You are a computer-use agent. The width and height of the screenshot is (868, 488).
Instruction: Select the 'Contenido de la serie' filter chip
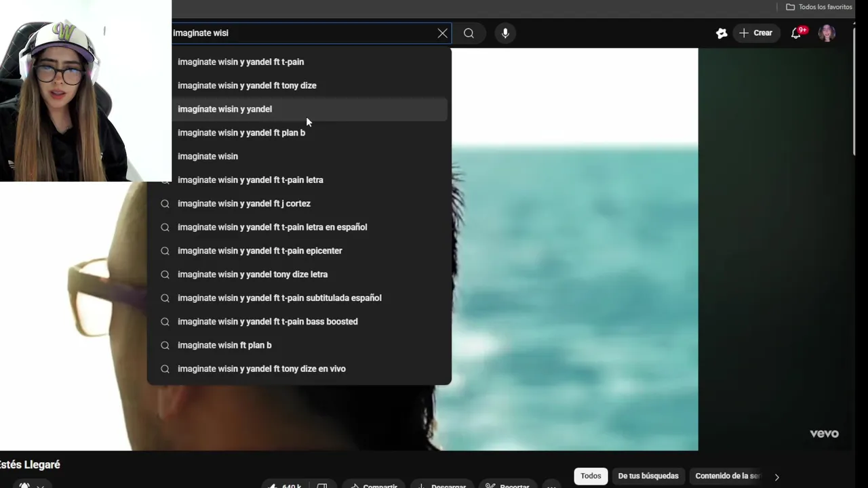728,476
